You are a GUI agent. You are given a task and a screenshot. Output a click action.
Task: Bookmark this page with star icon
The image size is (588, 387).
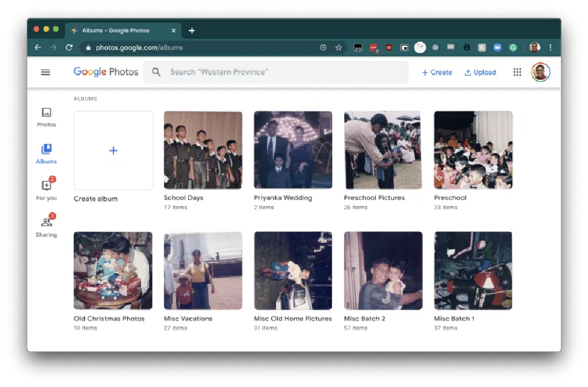(x=339, y=48)
